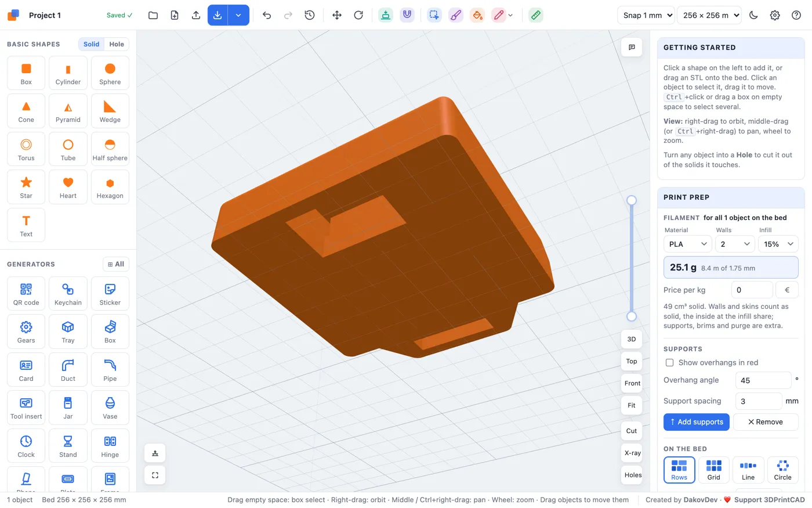Expand the export options arrow
This screenshot has width=812, height=508.
click(x=238, y=15)
